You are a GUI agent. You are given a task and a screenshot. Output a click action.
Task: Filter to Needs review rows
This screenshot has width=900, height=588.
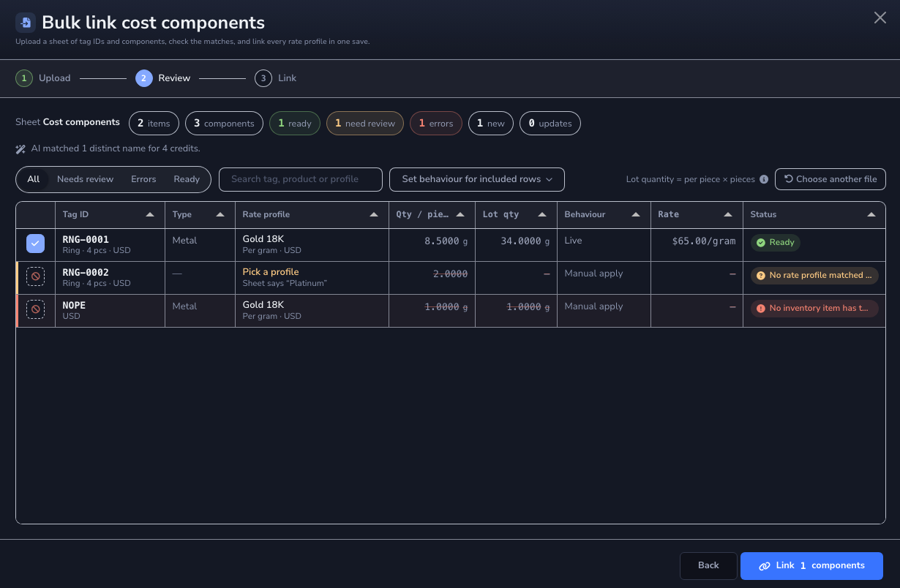85,179
